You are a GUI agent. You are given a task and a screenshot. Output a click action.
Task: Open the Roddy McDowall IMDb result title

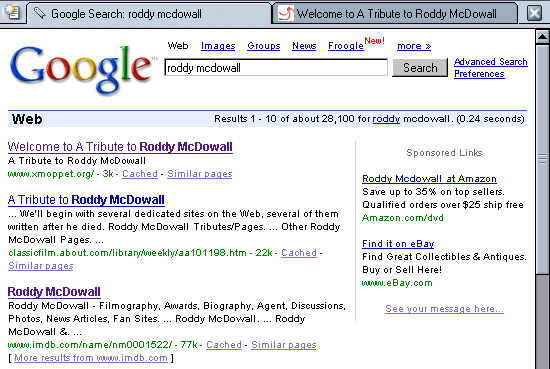pyautogui.click(x=54, y=292)
